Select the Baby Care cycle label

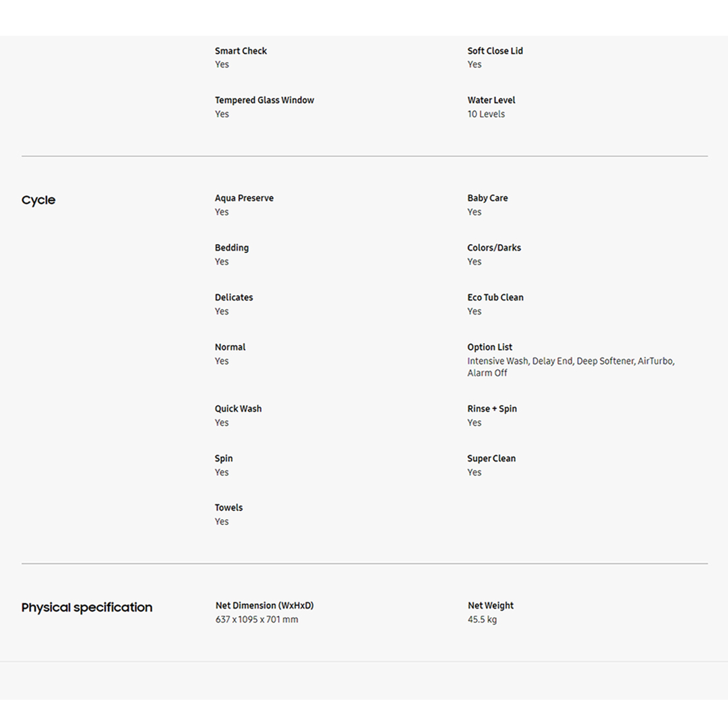pos(487,198)
